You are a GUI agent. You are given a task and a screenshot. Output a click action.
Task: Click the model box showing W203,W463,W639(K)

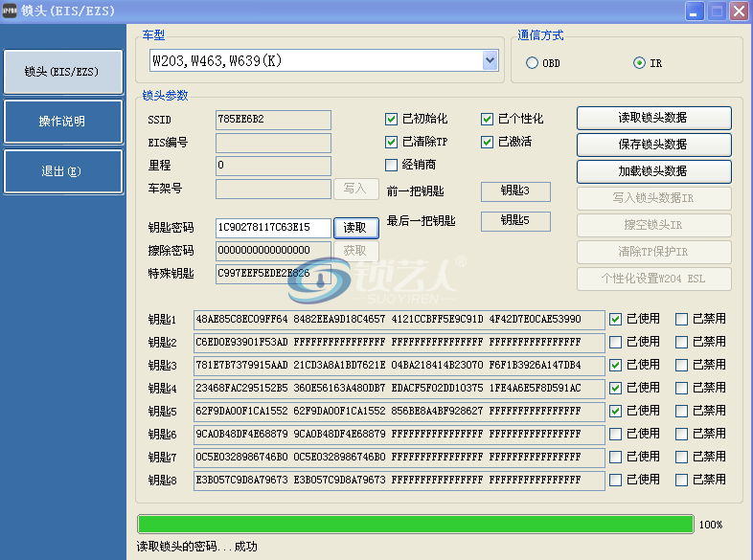click(324, 61)
